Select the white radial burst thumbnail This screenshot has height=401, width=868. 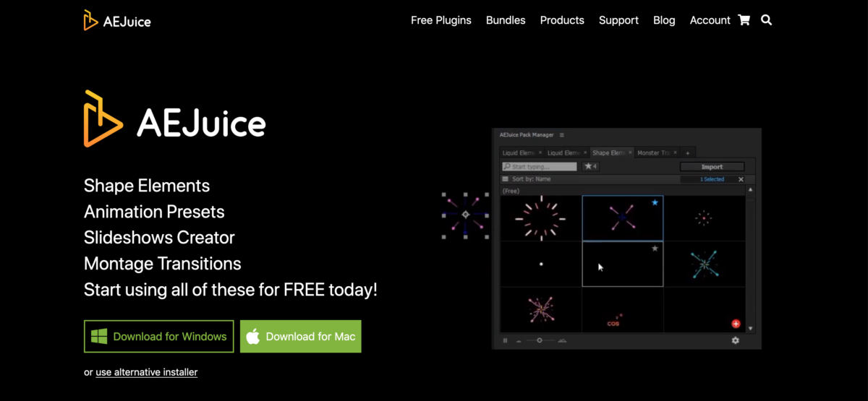tap(541, 218)
